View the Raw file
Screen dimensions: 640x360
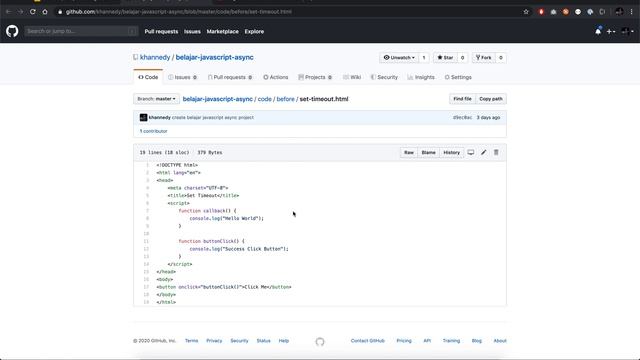409,152
